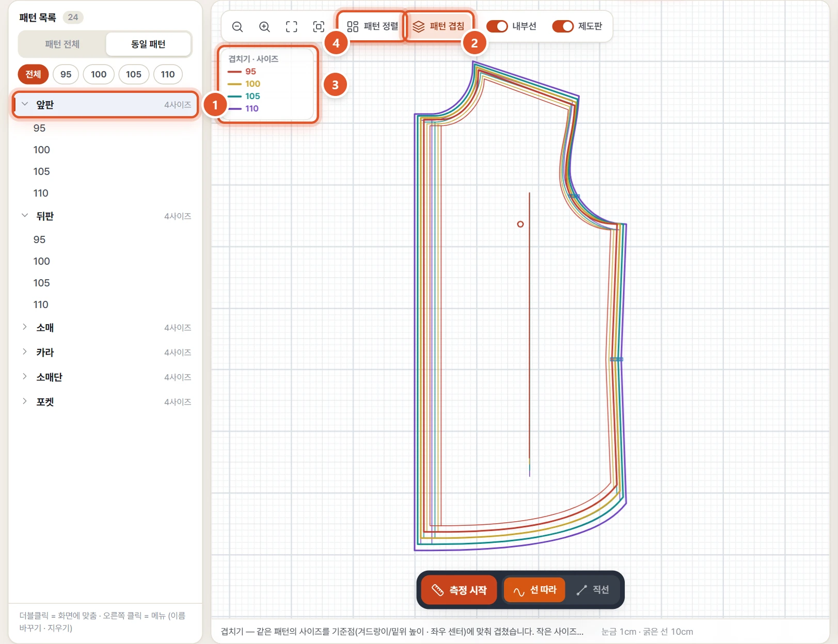This screenshot has height=644, width=838.
Task: Click the fit-to-screen brackets icon
Action: point(292,27)
